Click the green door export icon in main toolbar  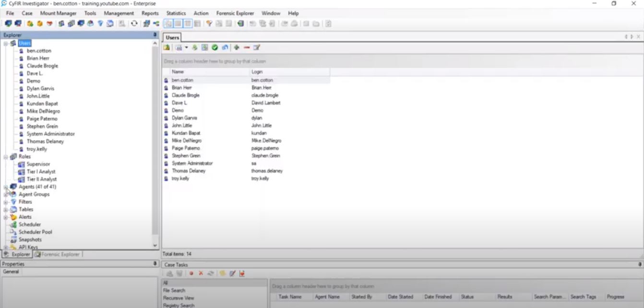coord(240,23)
